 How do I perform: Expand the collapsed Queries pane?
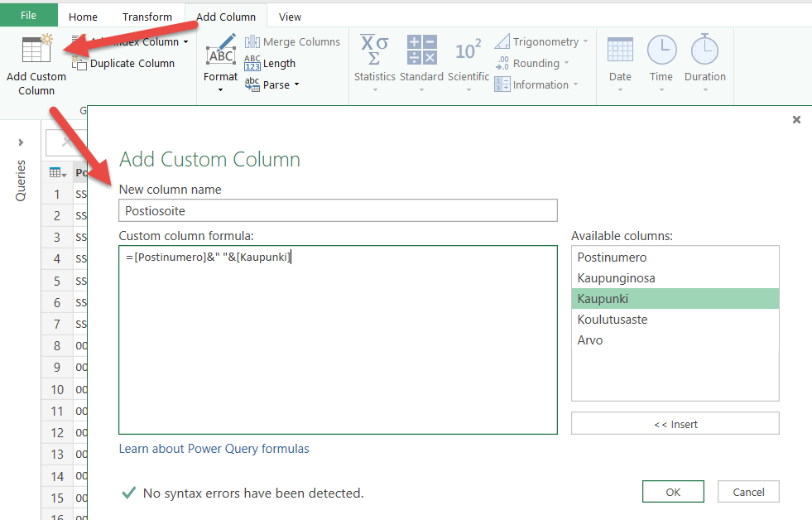pos(21,142)
